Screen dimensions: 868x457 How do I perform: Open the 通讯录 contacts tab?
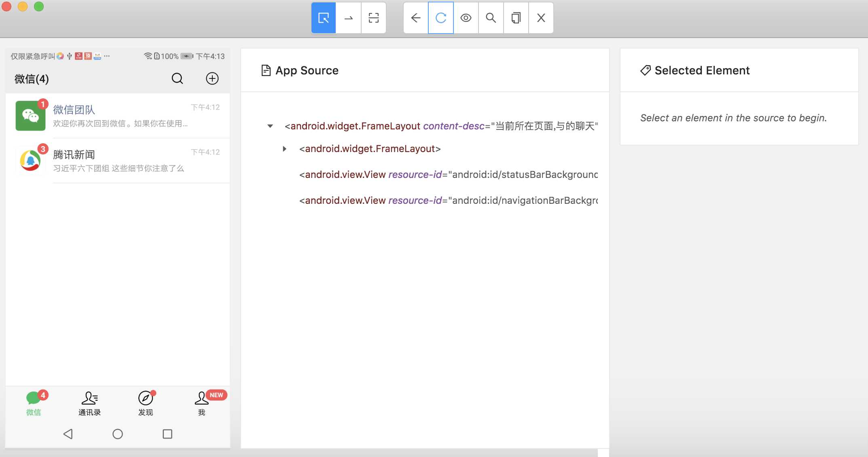pos(89,402)
